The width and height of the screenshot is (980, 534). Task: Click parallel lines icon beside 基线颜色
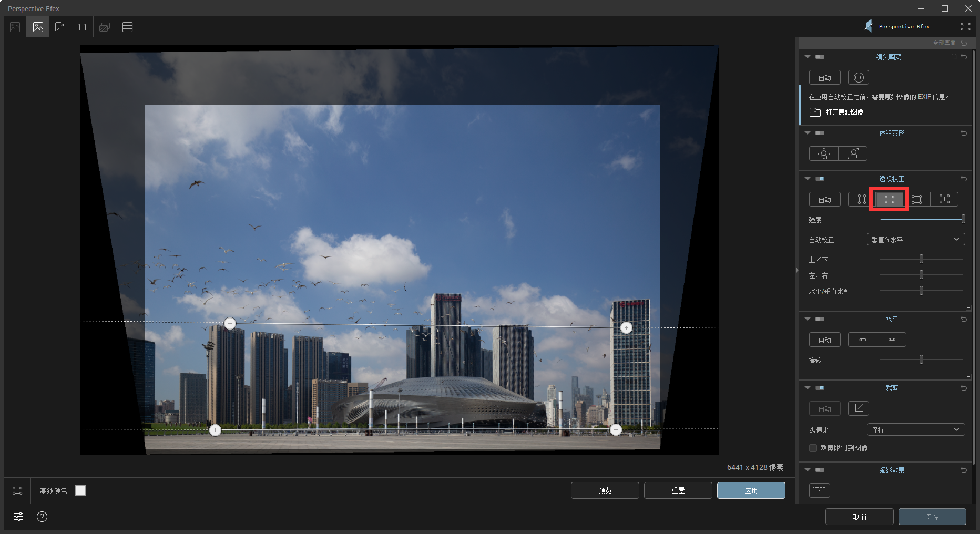pyautogui.click(x=17, y=490)
